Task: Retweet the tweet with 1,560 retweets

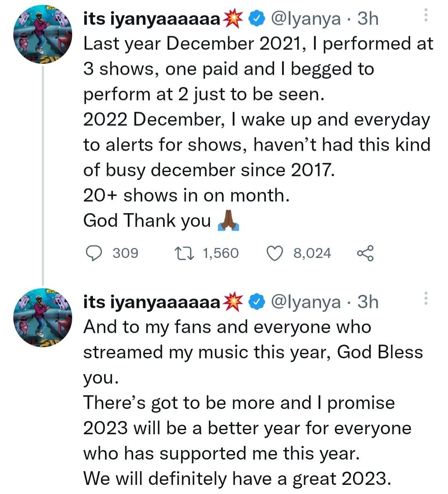Action: [182, 253]
